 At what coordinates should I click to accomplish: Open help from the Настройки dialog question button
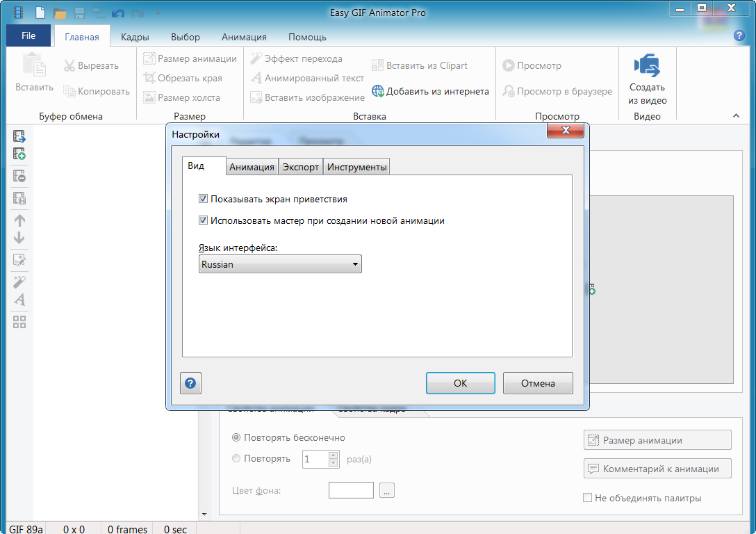190,383
